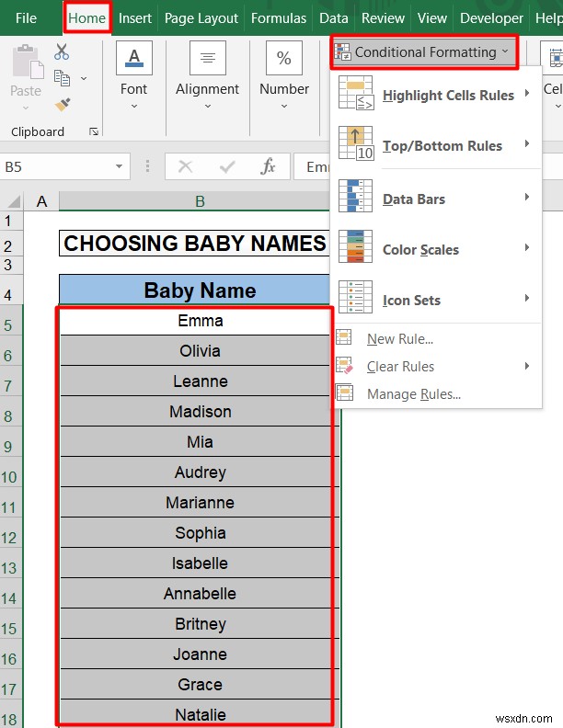The height and width of the screenshot is (728, 563).
Task: Select column A header
Action: point(41,201)
